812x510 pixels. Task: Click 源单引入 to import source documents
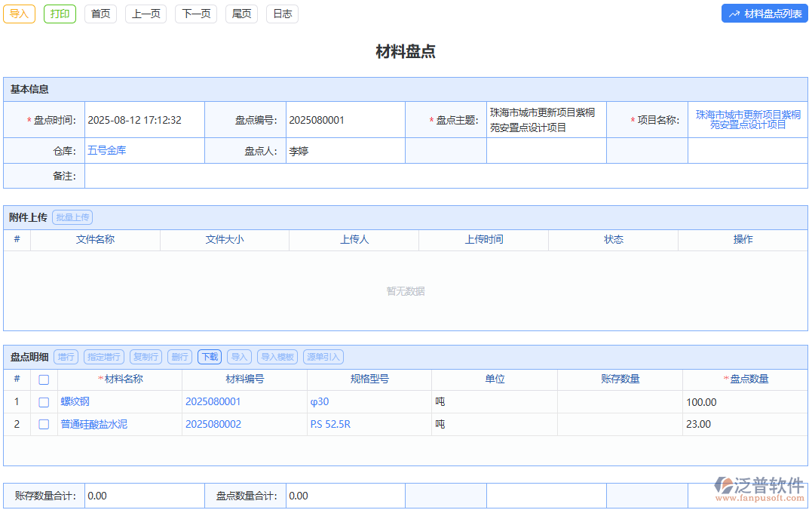pyautogui.click(x=320, y=356)
